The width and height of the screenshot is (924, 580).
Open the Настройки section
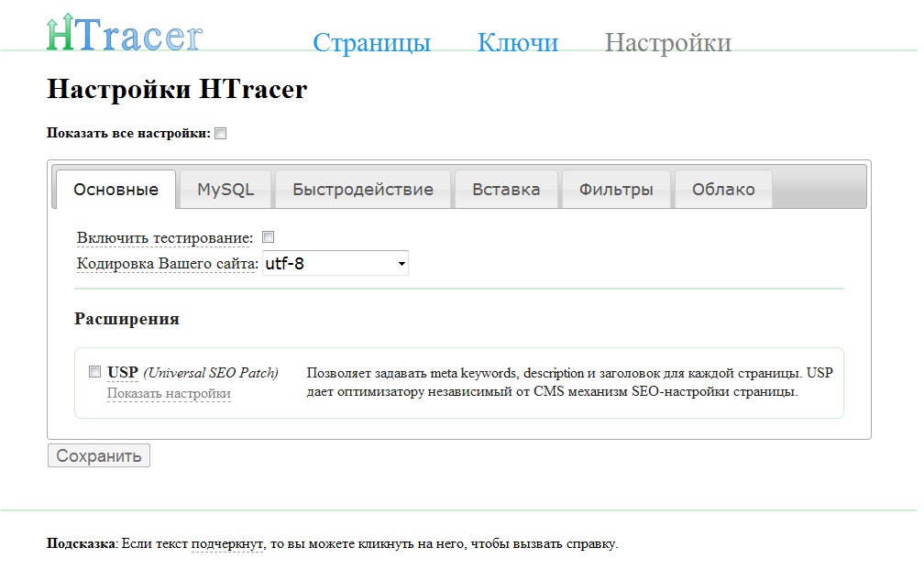[666, 42]
